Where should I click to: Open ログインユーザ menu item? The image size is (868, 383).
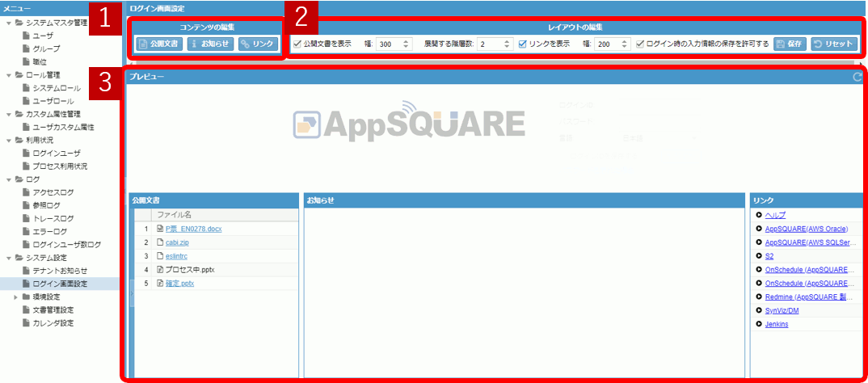click(57, 154)
